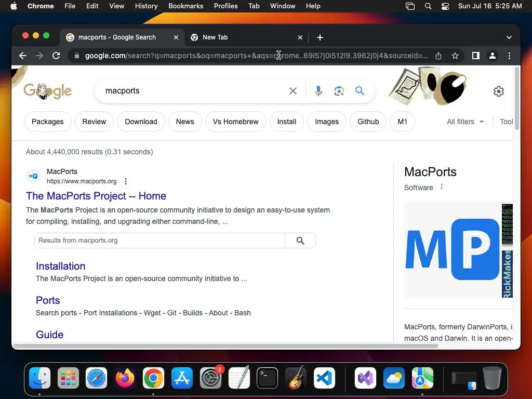
Task: Filter results by Download chip
Action: point(141,122)
